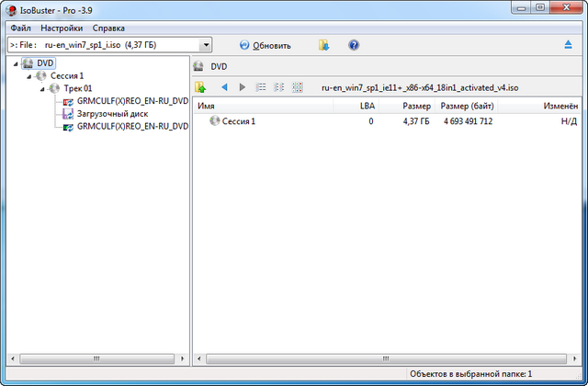Click left scroll arrow of tree pane scrollbar
The width and height of the screenshot is (588, 386).
tap(13, 359)
